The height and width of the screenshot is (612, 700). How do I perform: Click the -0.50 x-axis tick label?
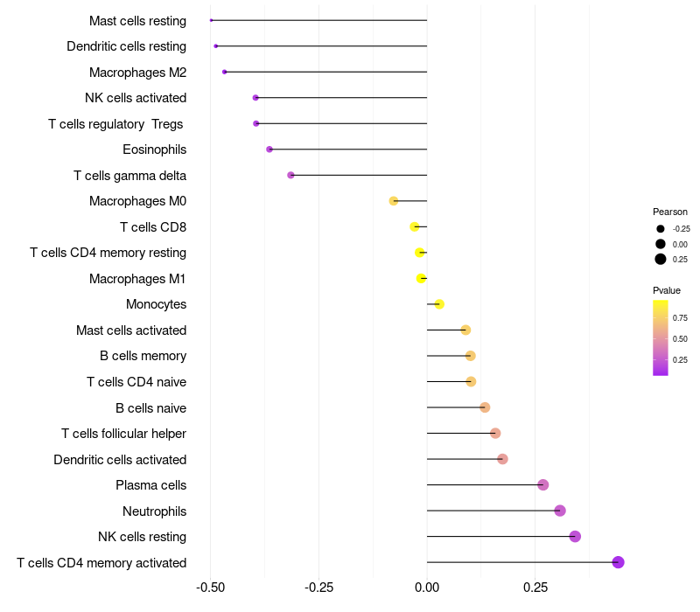(x=210, y=588)
